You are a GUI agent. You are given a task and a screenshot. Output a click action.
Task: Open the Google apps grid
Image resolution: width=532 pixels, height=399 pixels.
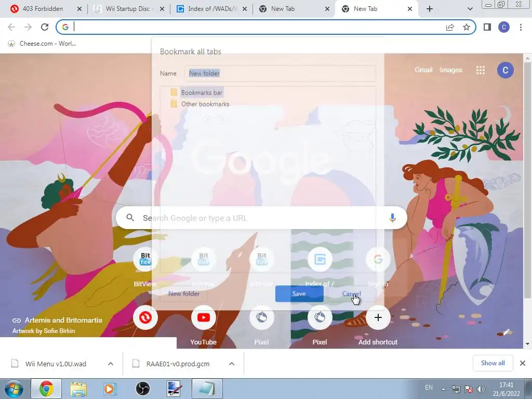[481, 70]
